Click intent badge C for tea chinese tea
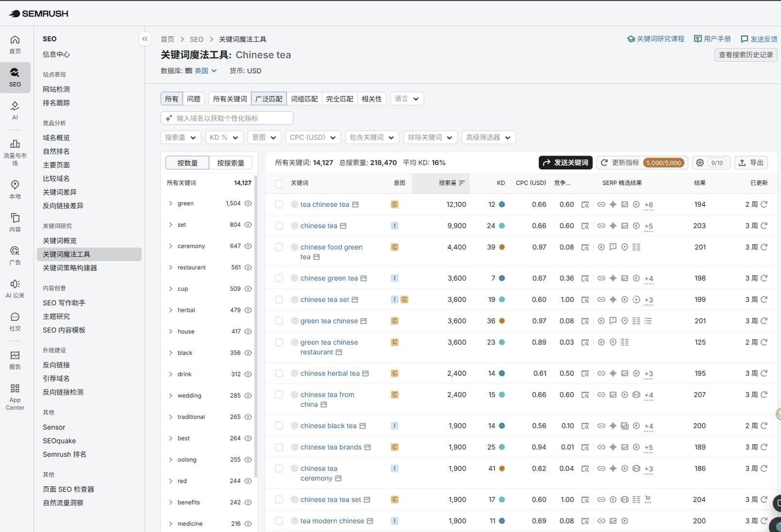The image size is (781, 532). pos(395,204)
